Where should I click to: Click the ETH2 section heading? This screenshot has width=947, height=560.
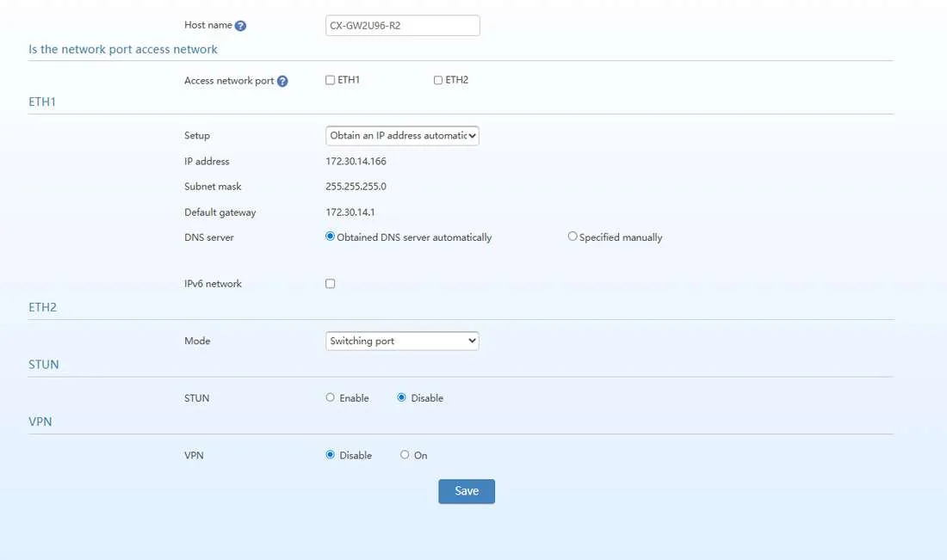click(42, 307)
